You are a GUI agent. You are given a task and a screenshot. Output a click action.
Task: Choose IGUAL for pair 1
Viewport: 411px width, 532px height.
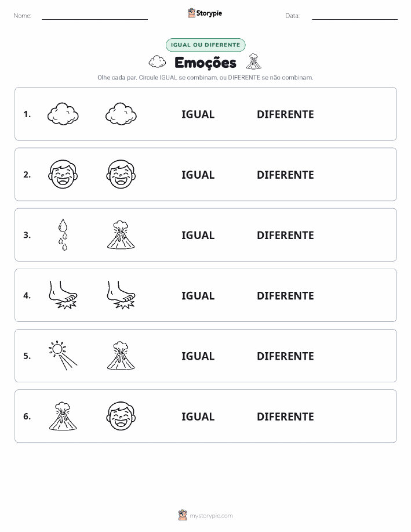(x=198, y=114)
